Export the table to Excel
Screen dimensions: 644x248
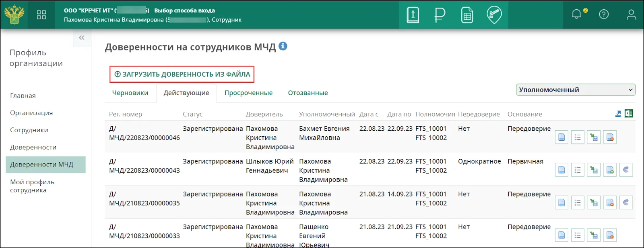pos(629,114)
